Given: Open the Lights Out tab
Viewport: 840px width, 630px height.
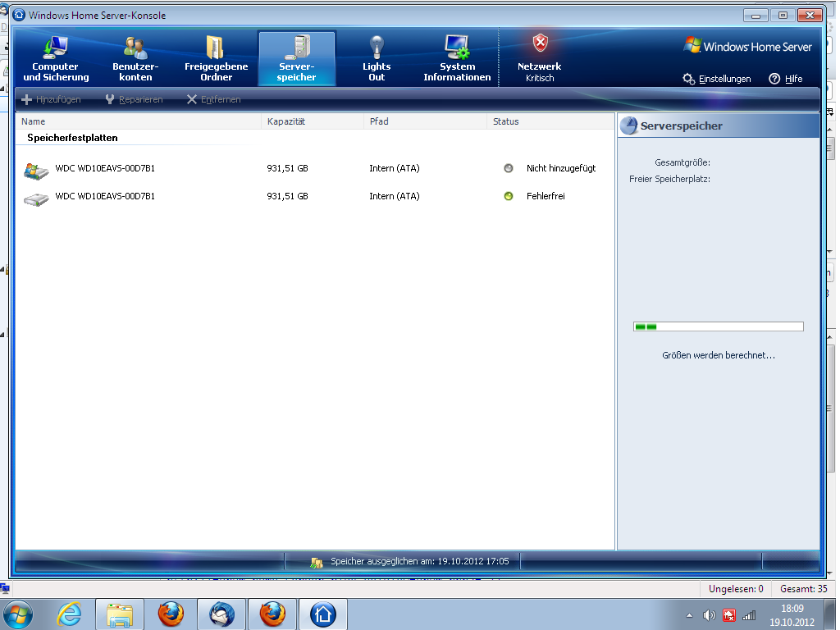Looking at the screenshot, I should click(377, 58).
